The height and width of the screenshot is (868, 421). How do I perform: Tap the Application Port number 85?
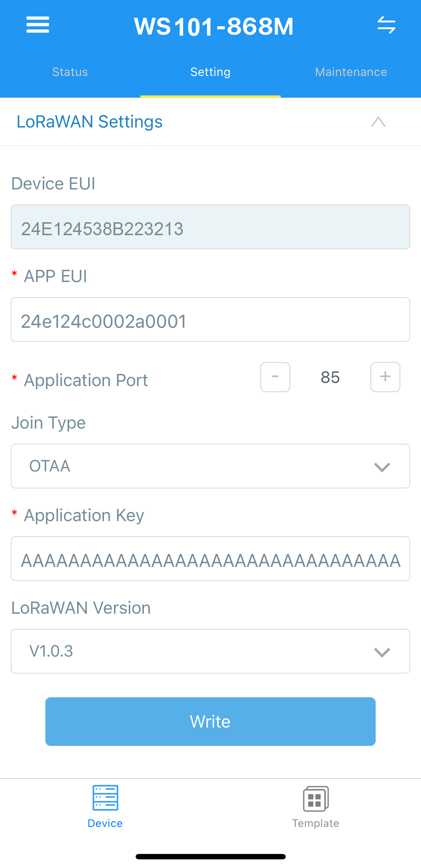coord(330,377)
